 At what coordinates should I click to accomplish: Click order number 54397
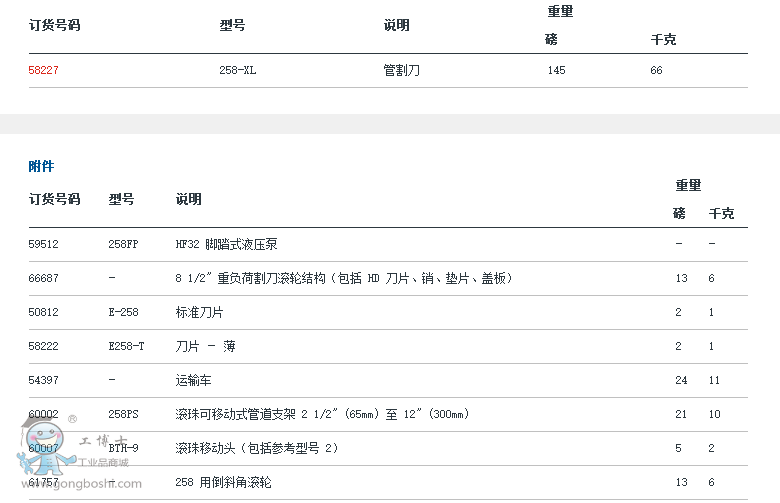[x=44, y=381]
